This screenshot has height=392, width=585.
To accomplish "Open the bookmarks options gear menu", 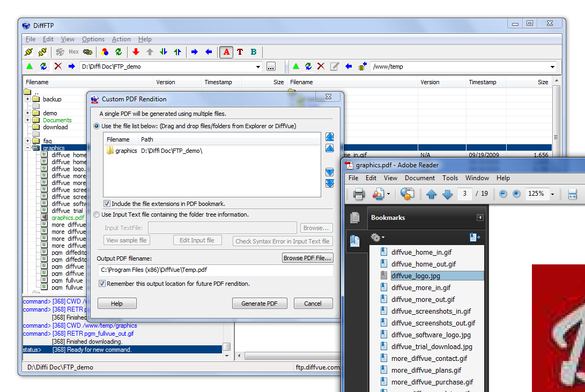I will tap(377, 237).
